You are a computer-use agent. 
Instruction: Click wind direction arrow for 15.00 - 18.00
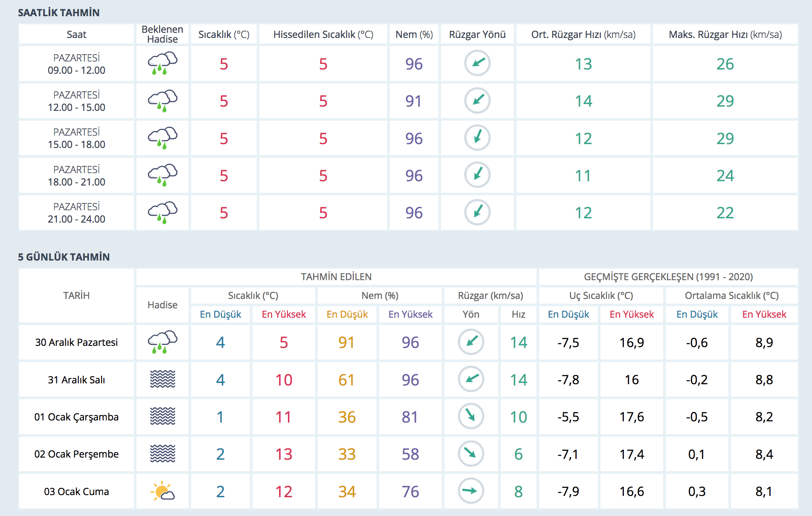tap(477, 138)
